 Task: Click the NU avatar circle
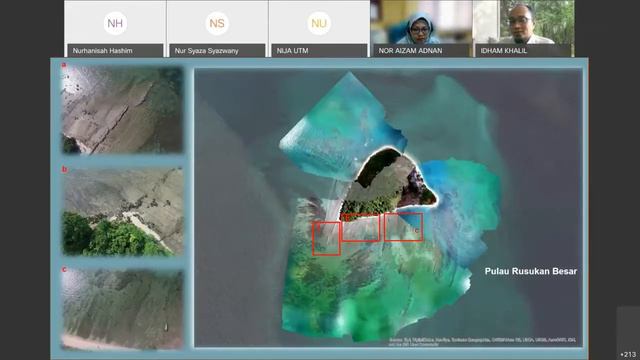click(319, 23)
